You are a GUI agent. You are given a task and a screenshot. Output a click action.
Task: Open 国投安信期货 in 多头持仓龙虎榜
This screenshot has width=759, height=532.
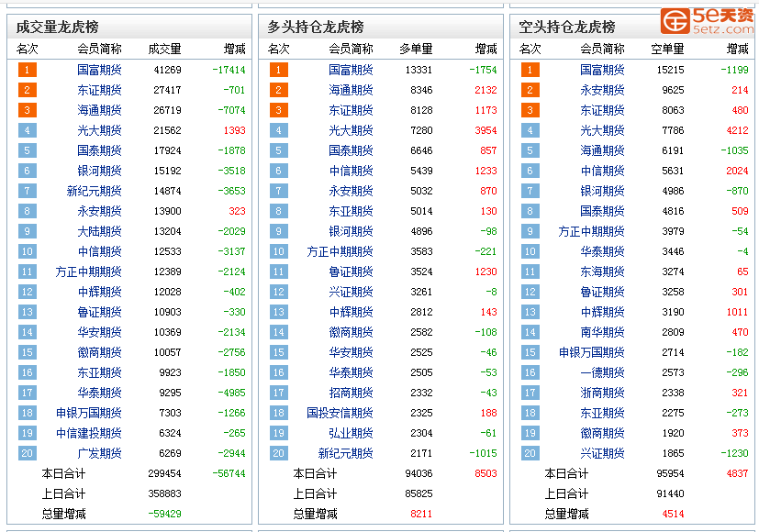coord(340,413)
